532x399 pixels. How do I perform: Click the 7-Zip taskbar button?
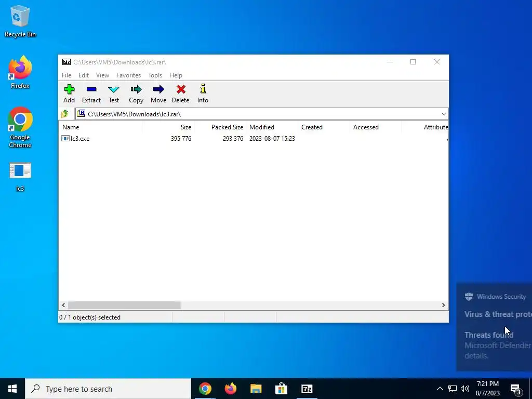[x=307, y=389]
